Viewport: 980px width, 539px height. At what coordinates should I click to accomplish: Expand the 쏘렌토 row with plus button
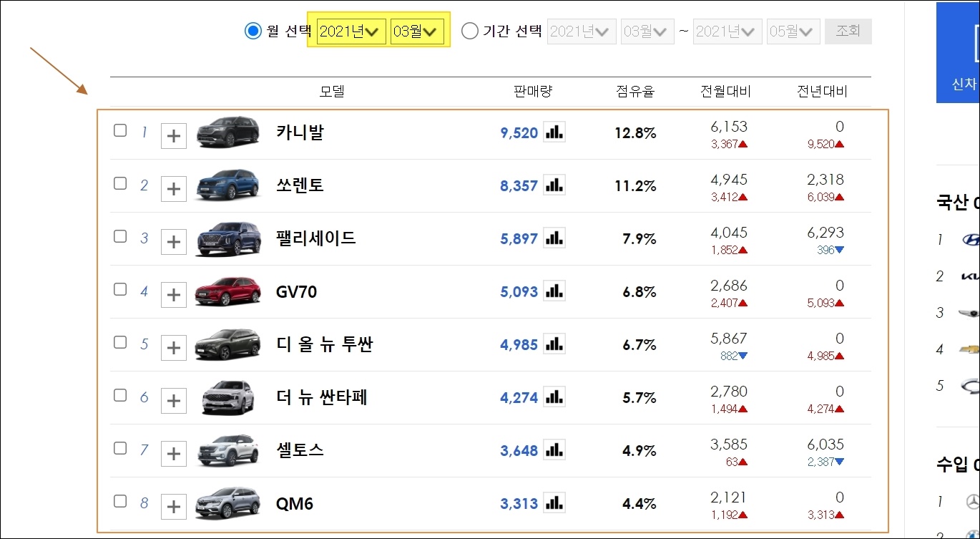click(174, 188)
